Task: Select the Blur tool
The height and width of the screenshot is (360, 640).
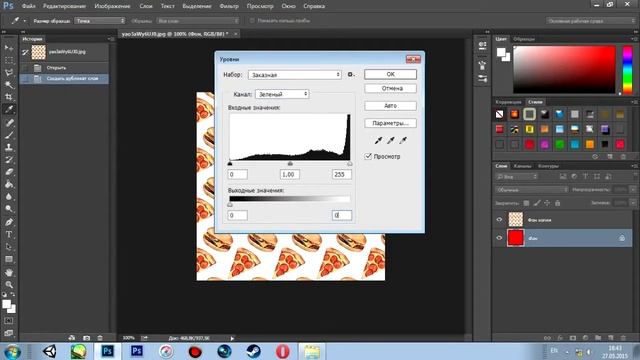Action: click(9, 196)
